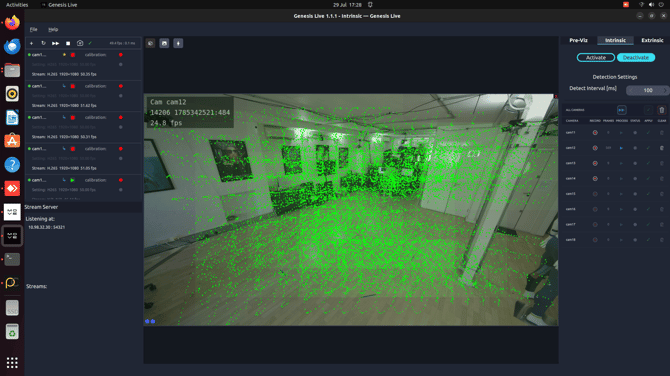Process all cameras with the fast-forward button
The image size is (670, 376).
click(622, 110)
